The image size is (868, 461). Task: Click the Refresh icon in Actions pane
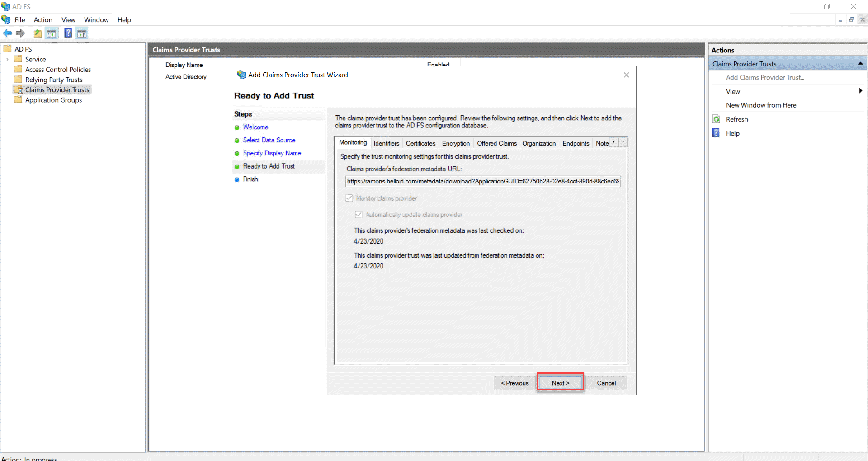point(717,119)
